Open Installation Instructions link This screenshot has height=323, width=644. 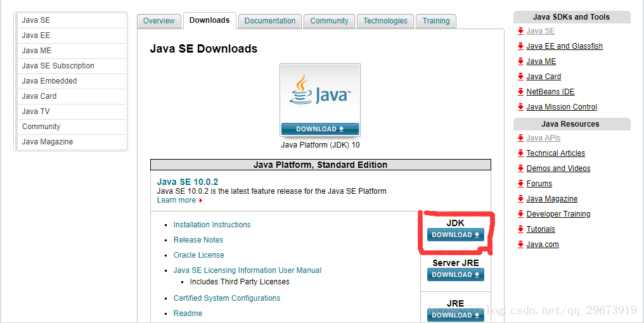212,224
